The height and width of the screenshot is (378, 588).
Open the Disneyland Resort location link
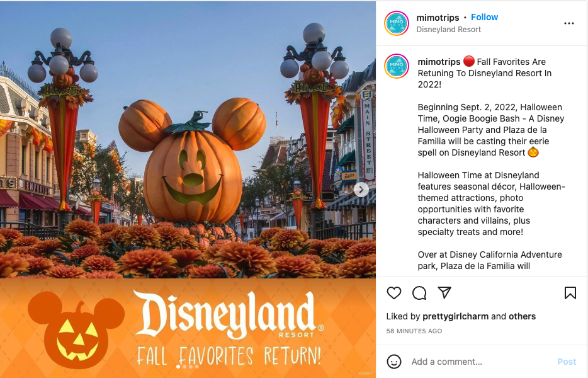click(x=448, y=29)
